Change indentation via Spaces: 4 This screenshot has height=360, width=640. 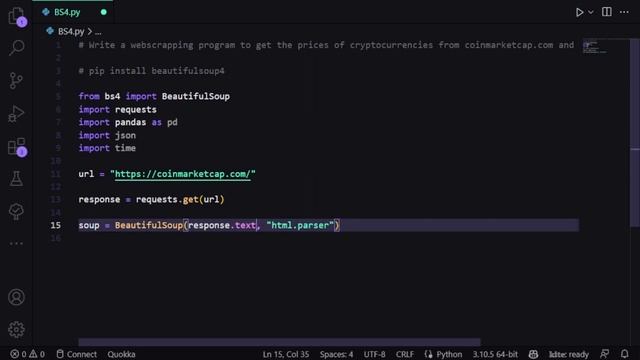pos(336,354)
